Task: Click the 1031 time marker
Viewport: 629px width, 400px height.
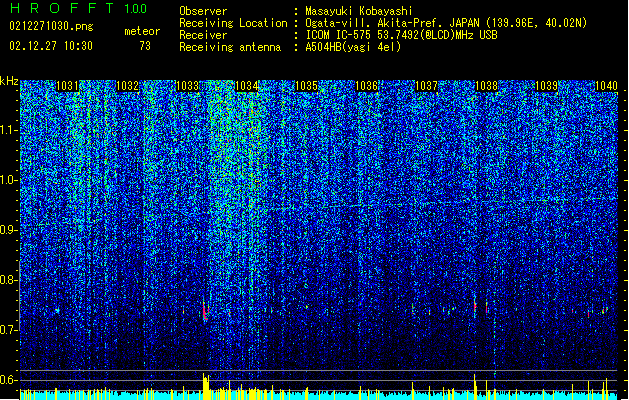Action: pos(67,86)
